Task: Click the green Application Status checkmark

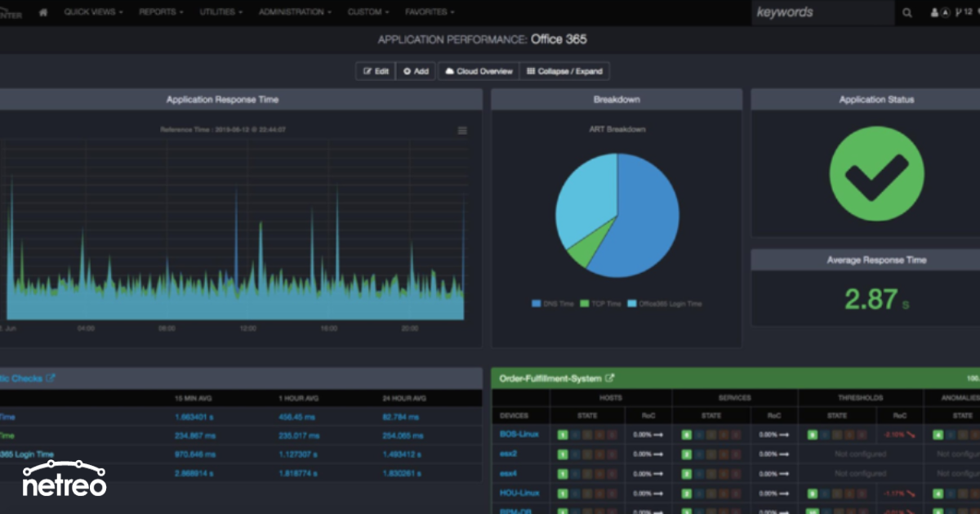Action: [876, 173]
